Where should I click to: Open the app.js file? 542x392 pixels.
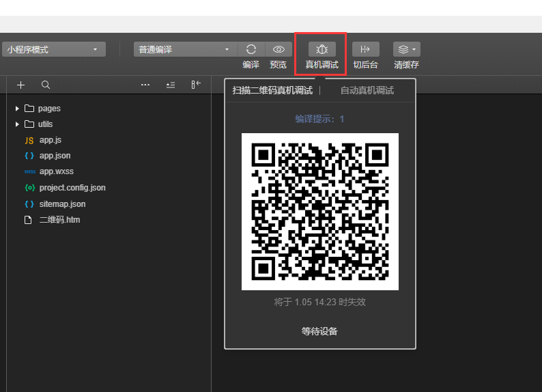click(51, 140)
